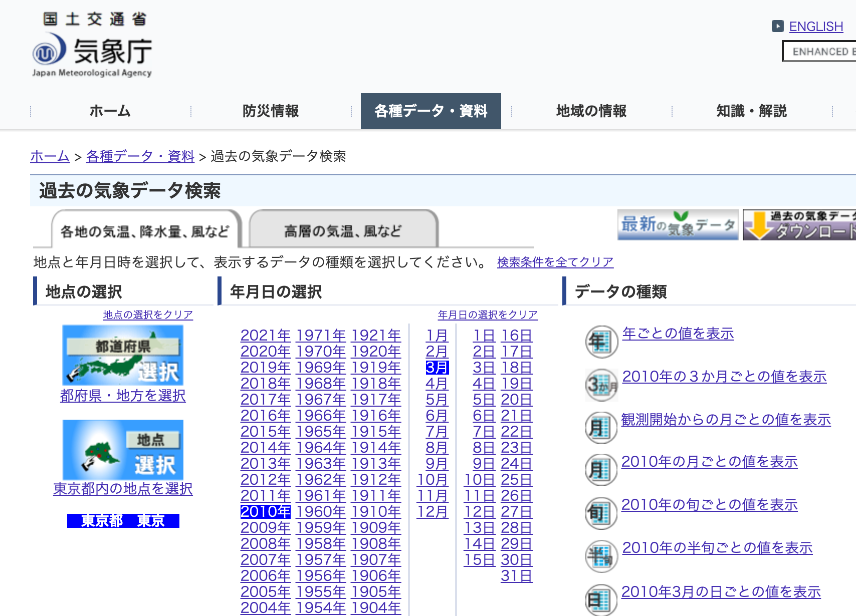
Task: Clear all search conditions link
Action: point(555,262)
